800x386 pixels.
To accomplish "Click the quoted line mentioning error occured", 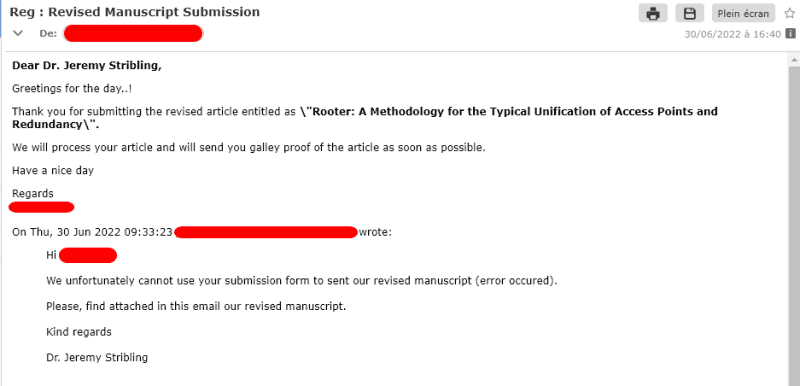I will [x=302, y=281].
